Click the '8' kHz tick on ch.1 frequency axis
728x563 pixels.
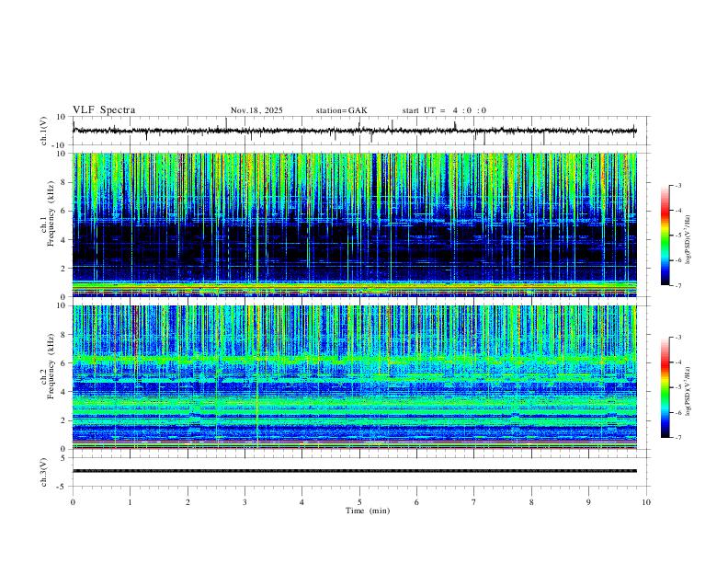pos(64,182)
